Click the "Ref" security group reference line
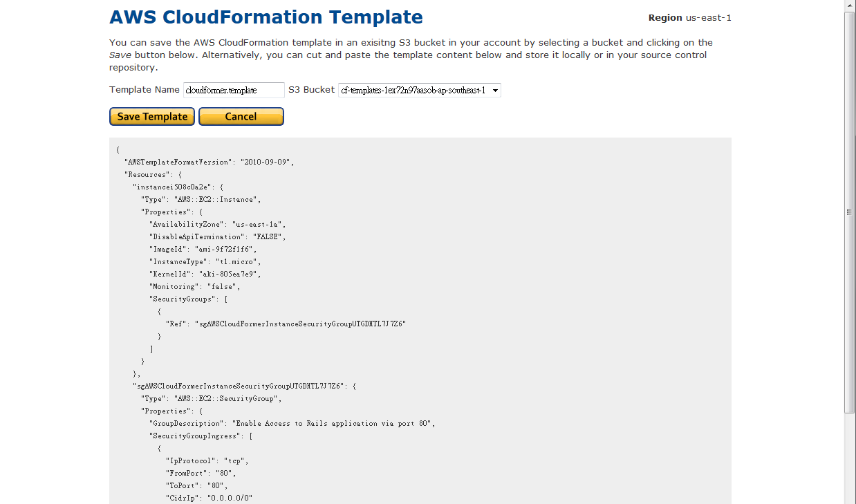 [286, 324]
